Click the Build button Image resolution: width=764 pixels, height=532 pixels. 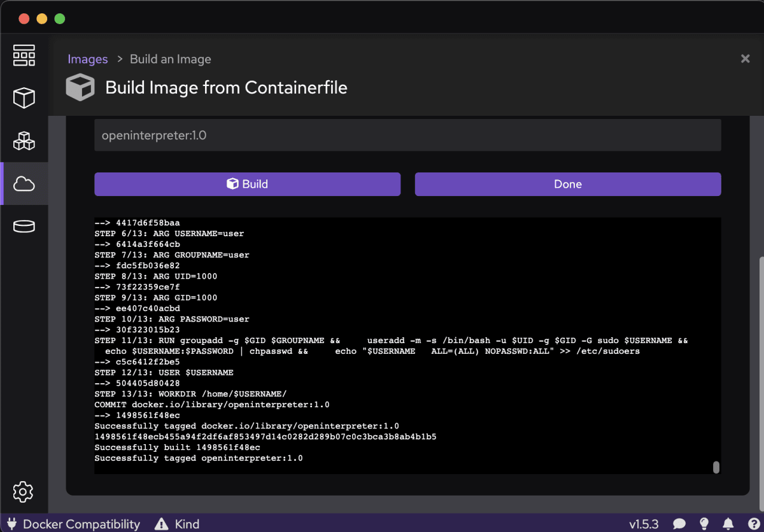click(247, 184)
